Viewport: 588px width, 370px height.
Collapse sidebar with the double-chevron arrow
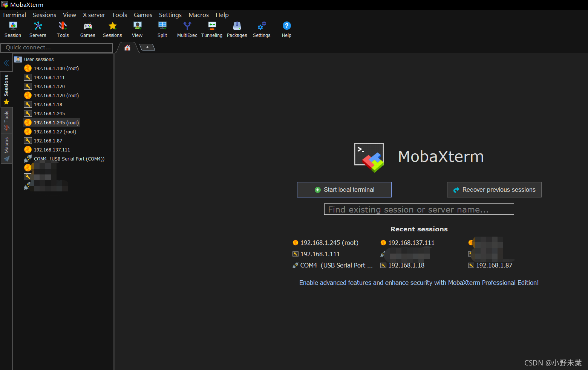[6, 63]
